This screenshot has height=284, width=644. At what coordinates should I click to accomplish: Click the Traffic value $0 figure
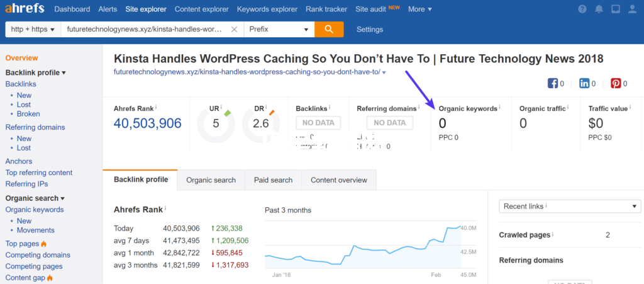(x=595, y=123)
